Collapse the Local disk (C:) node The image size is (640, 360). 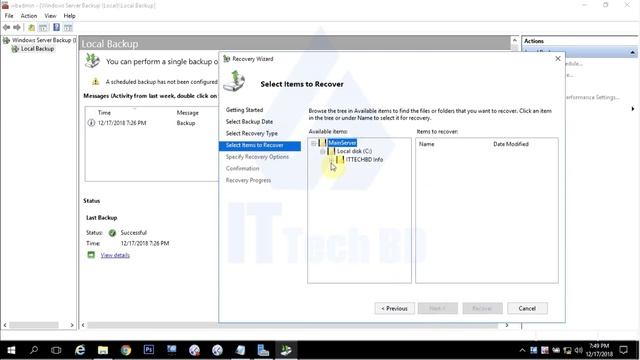click(322, 151)
